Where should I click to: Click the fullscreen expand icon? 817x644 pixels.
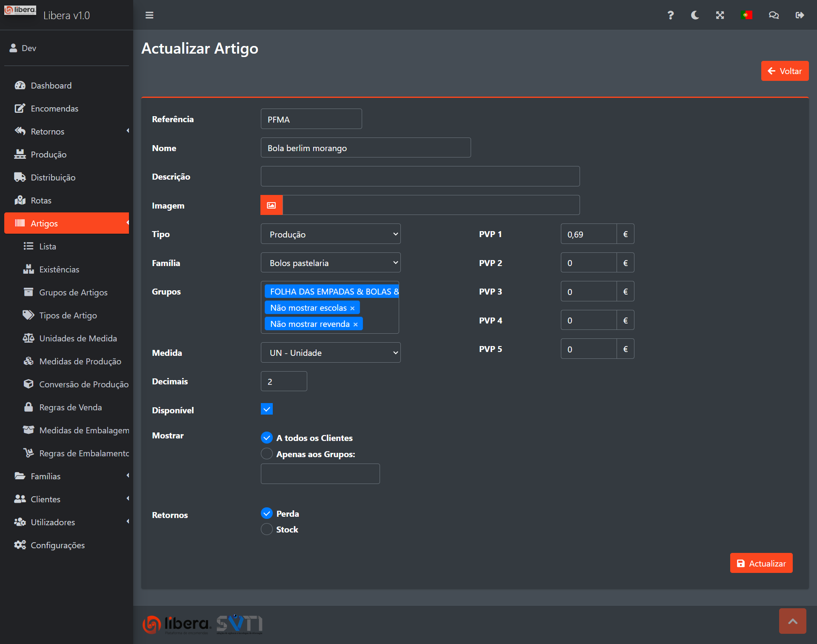pos(720,15)
